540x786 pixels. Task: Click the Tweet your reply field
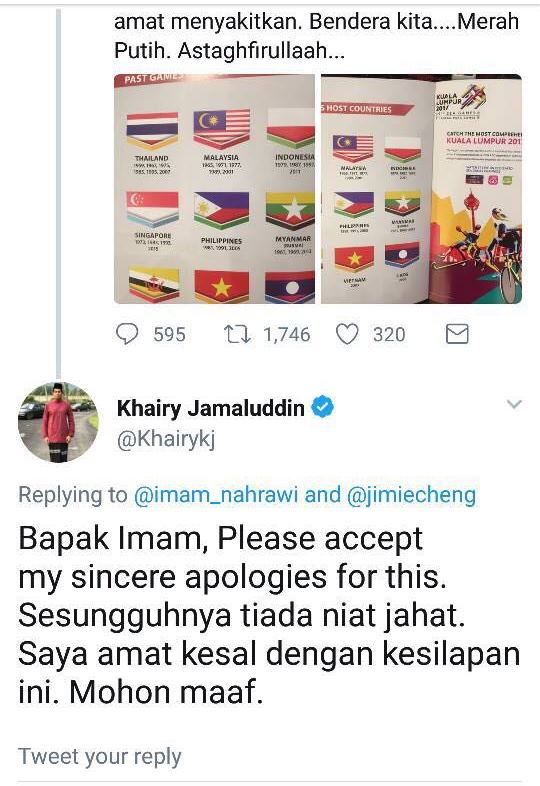pos(270,756)
